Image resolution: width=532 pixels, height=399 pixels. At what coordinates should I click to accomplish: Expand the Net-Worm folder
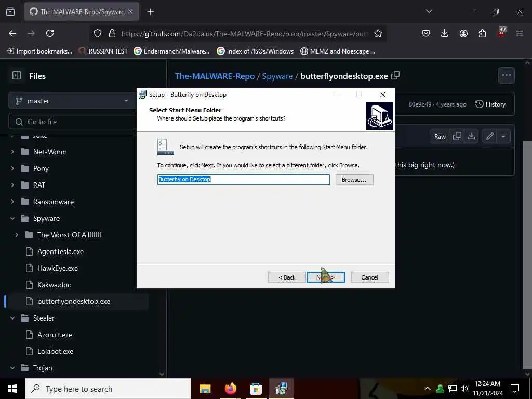[12, 152]
